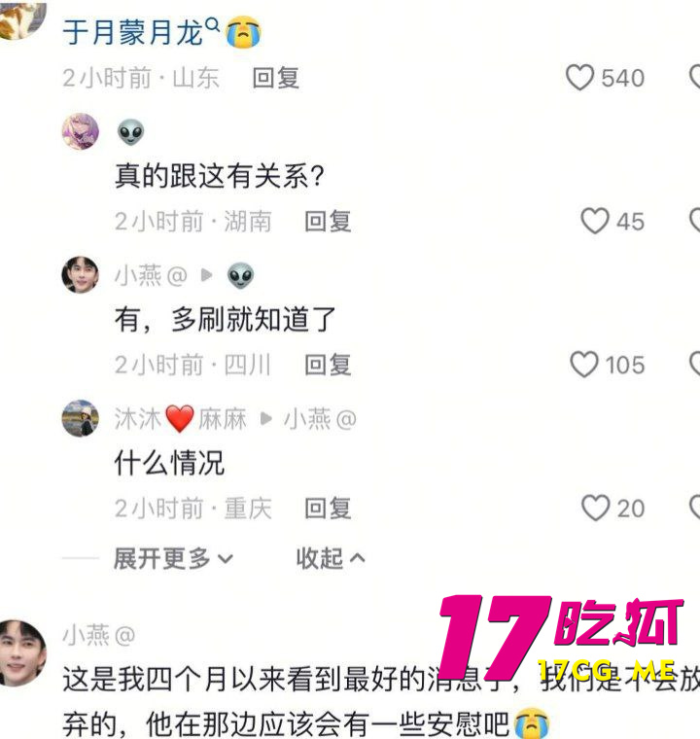
Task: Tap heart icon beside 45 likes
Action: click(594, 221)
